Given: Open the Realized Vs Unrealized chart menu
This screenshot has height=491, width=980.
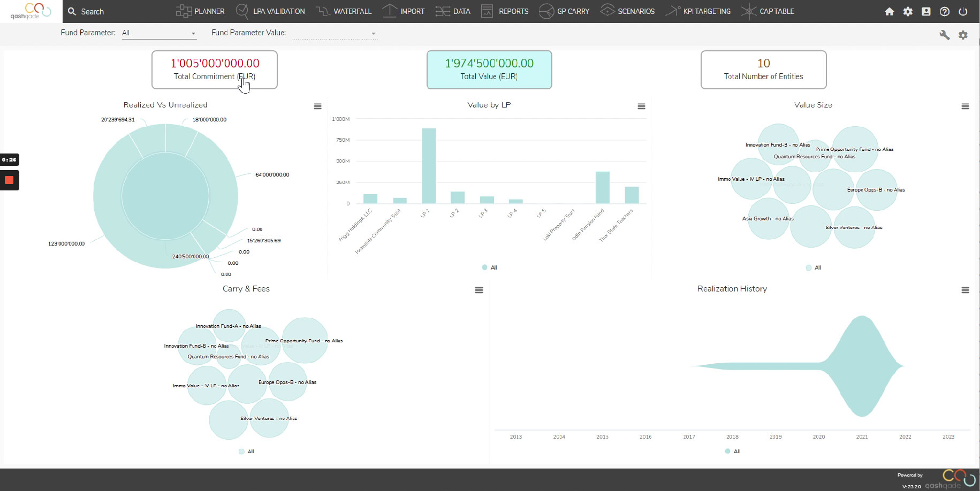Looking at the screenshot, I should click(317, 106).
